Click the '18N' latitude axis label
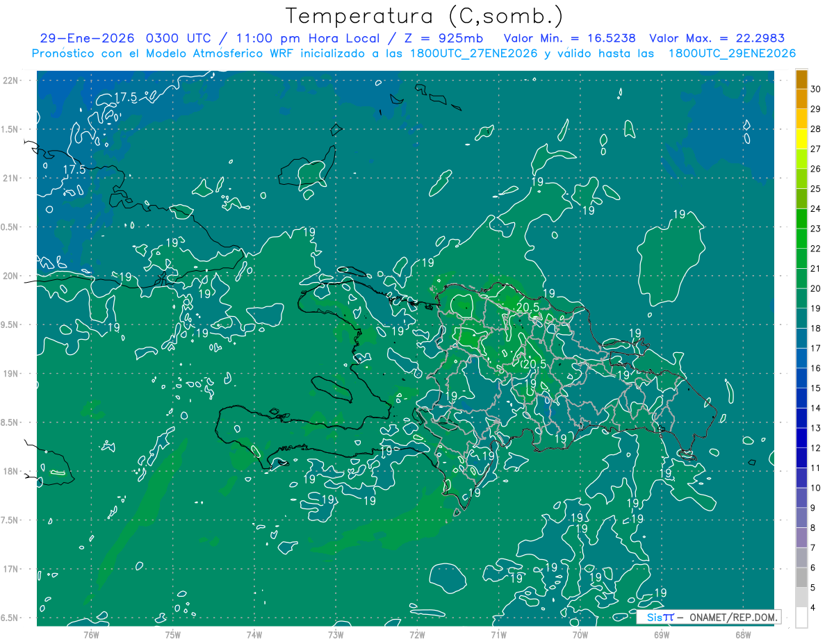 [x=10, y=471]
